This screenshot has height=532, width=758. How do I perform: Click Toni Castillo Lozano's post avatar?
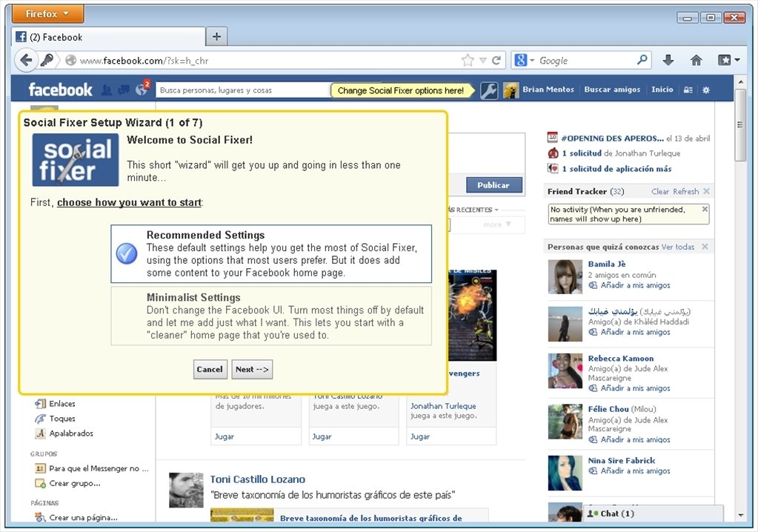coord(186,490)
